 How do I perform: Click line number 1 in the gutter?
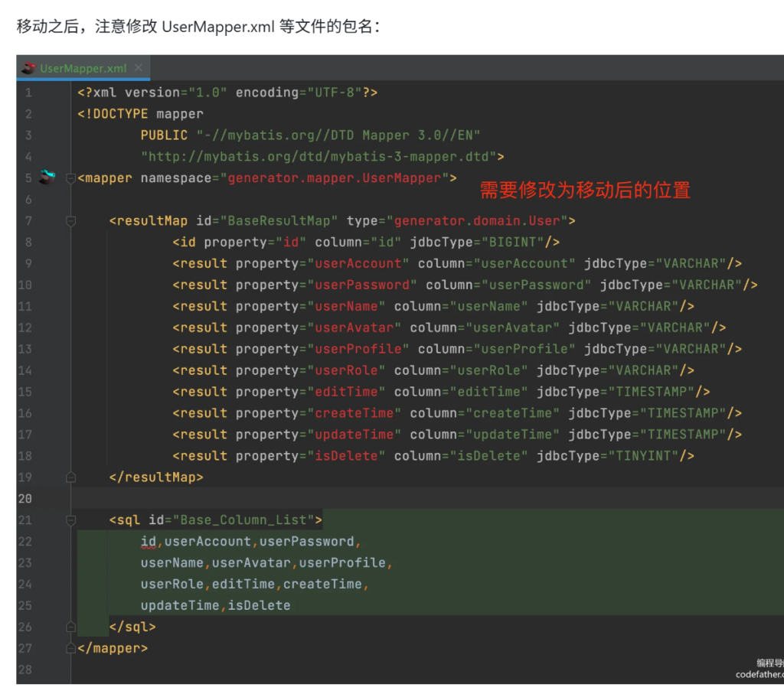[x=28, y=93]
